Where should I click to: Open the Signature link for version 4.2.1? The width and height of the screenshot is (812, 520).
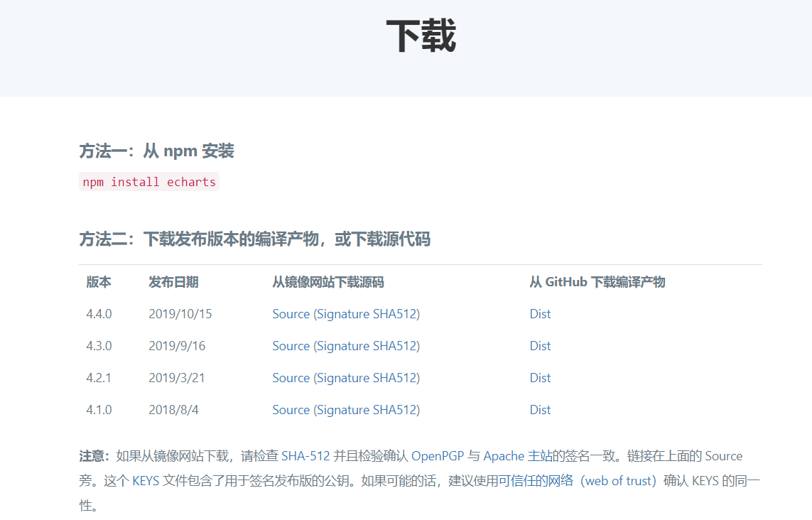pos(343,378)
